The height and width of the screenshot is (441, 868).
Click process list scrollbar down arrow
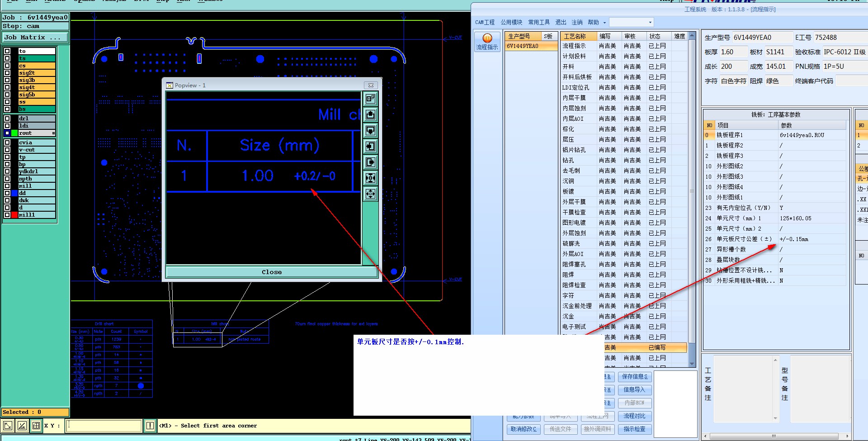tap(692, 364)
